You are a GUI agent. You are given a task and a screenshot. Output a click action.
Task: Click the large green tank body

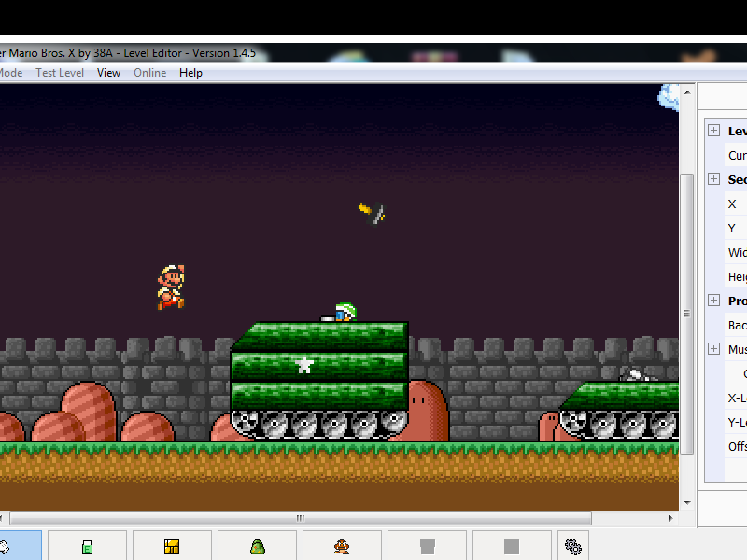click(x=319, y=380)
